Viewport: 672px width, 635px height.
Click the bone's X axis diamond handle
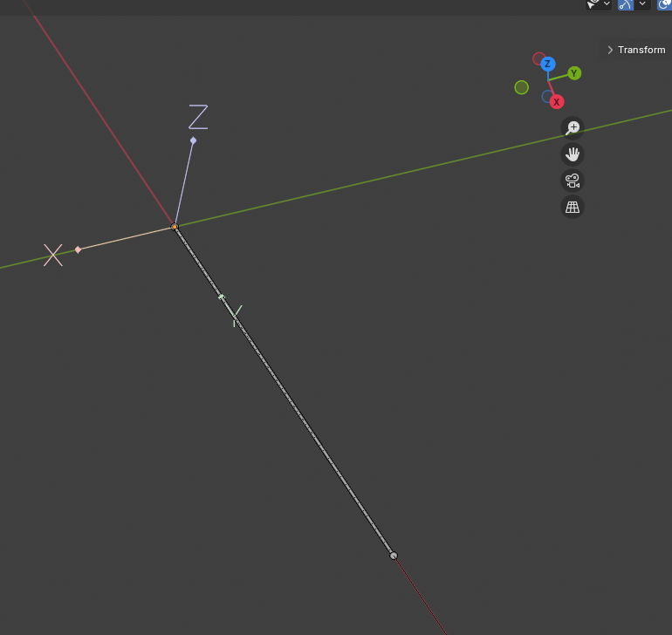[78, 249]
